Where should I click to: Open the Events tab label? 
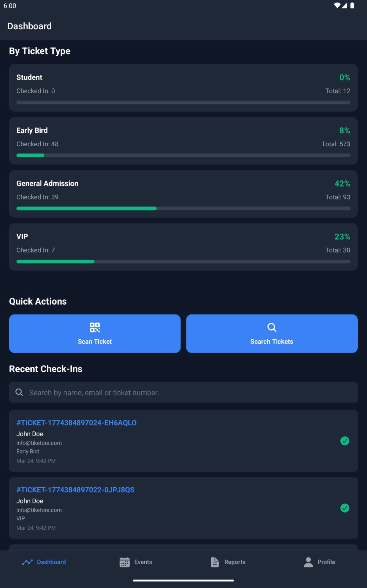(143, 562)
